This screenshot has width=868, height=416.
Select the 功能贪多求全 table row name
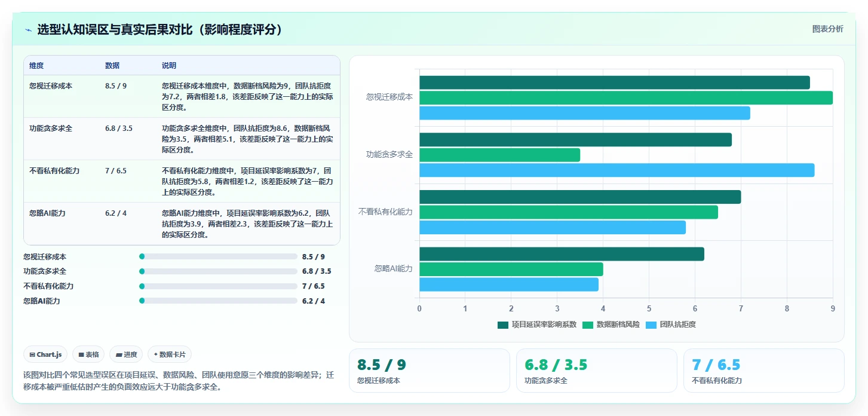(51, 129)
